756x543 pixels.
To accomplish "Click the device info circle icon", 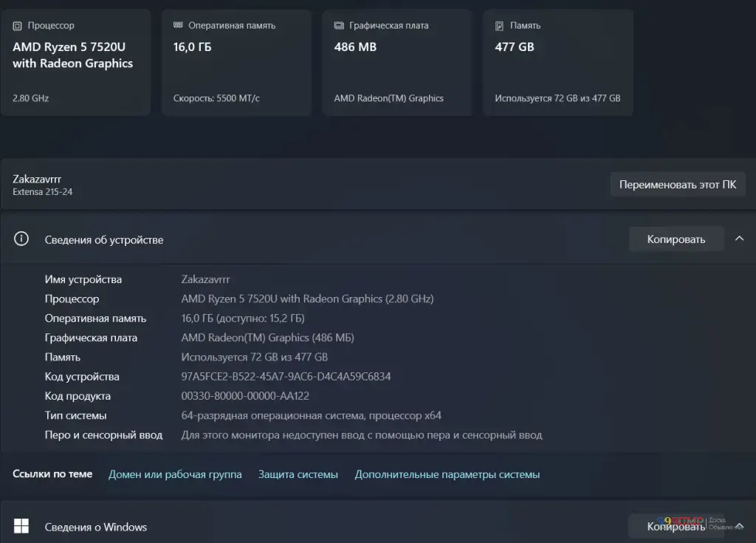I will coord(21,239).
